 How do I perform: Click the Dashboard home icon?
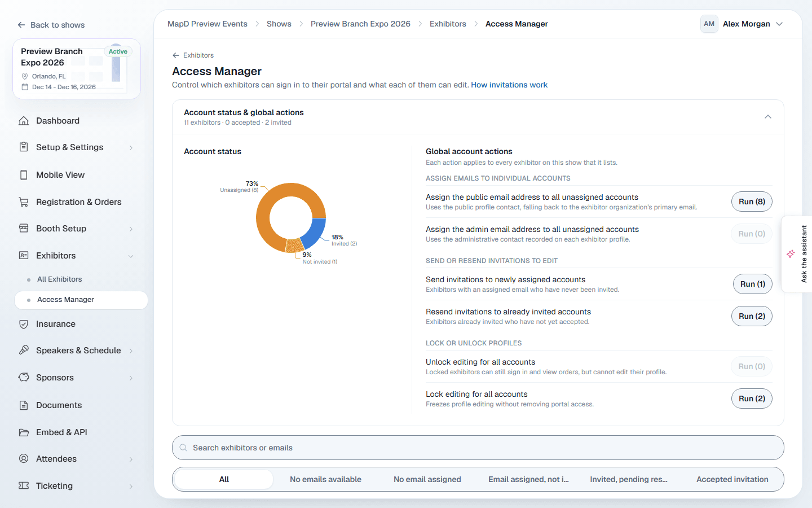[x=24, y=121]
